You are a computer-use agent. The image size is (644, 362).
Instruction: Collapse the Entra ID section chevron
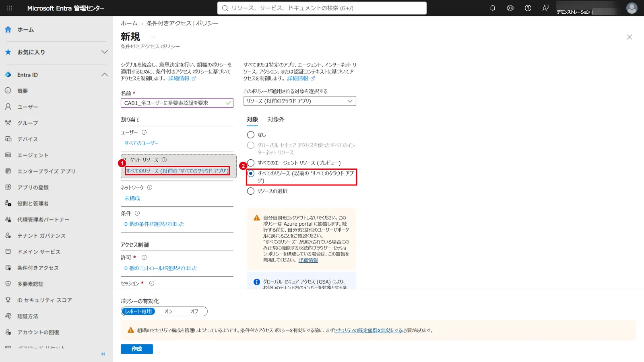point(105,74)
